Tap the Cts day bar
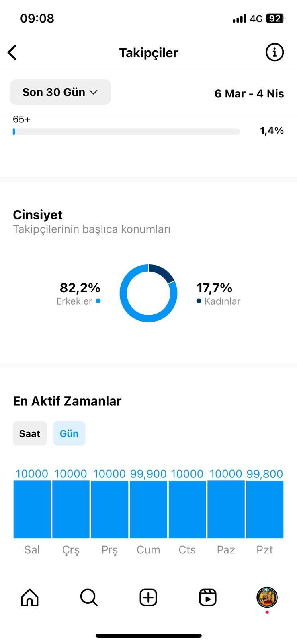The width and height of the screenshot is (297, 644). [187, 509]
